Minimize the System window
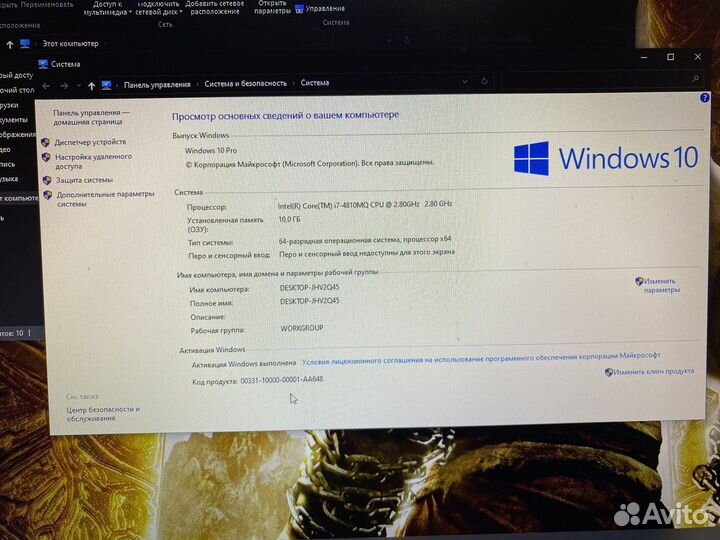The width and height of the screenshot is (720, 540). tap(644, 57)
